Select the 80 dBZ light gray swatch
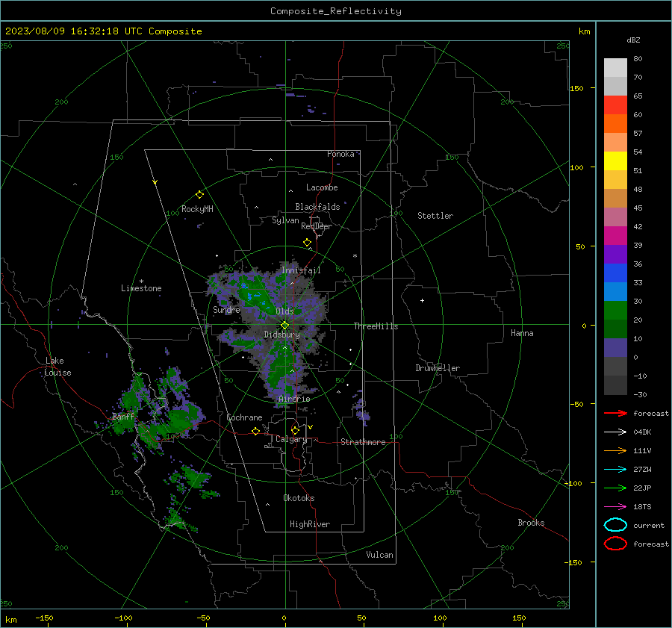Screen dimensions: 672x628 (615, 67)
